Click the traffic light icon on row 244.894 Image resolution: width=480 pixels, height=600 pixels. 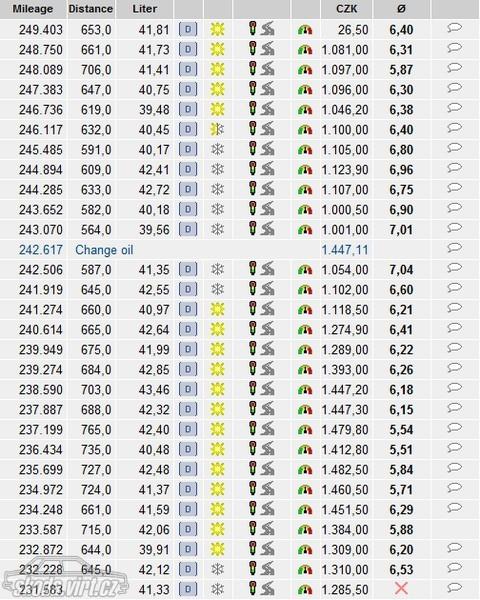(252, 169)
